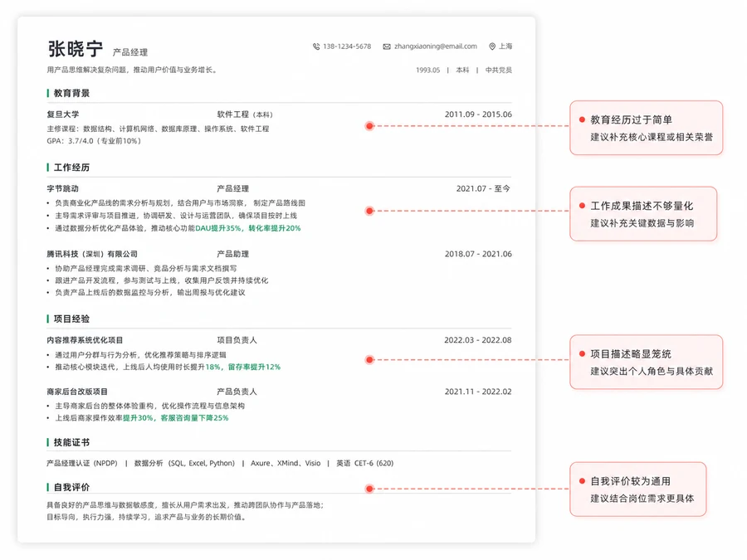Click the phone icon beside 138-1234-5678
This screenshot has height=560, width=747.
[x=316, y=46]
